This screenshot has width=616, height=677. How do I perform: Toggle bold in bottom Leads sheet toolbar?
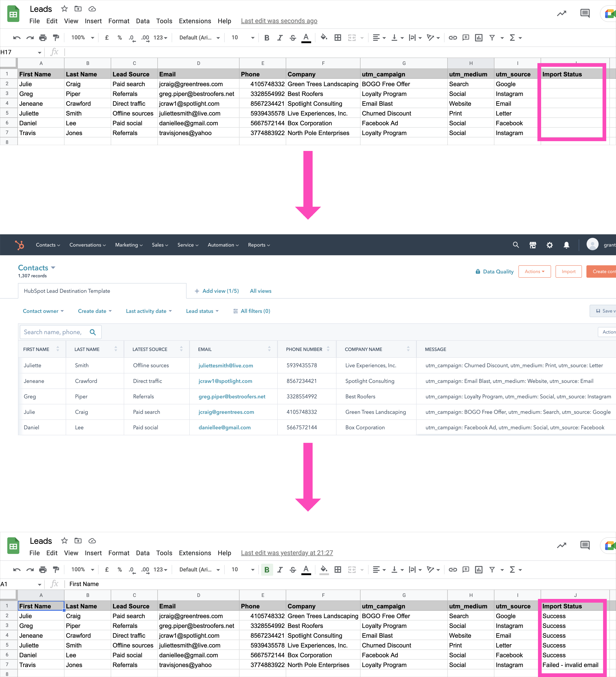267,570
